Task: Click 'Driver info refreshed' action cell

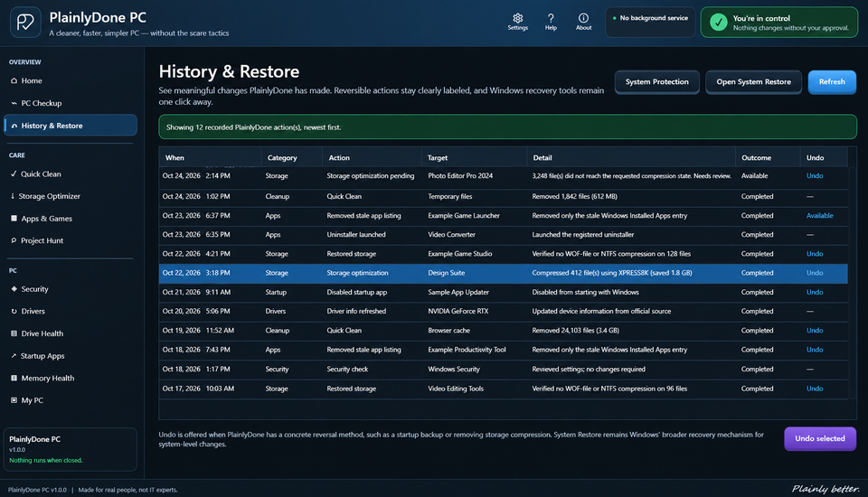Action: [356, 312]
